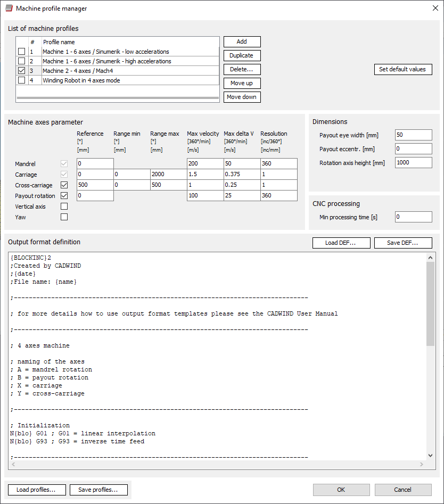Click Set default values button

coord(402,69)
